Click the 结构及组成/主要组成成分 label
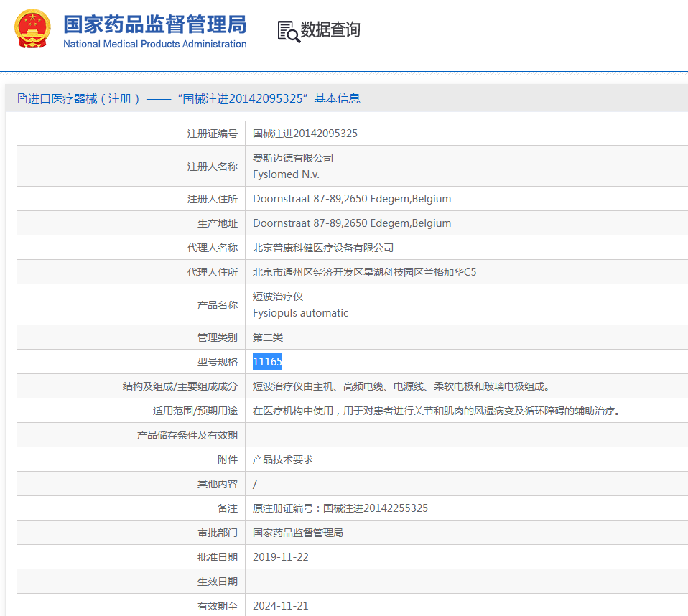The image size is (688, 616). point(180,386)
